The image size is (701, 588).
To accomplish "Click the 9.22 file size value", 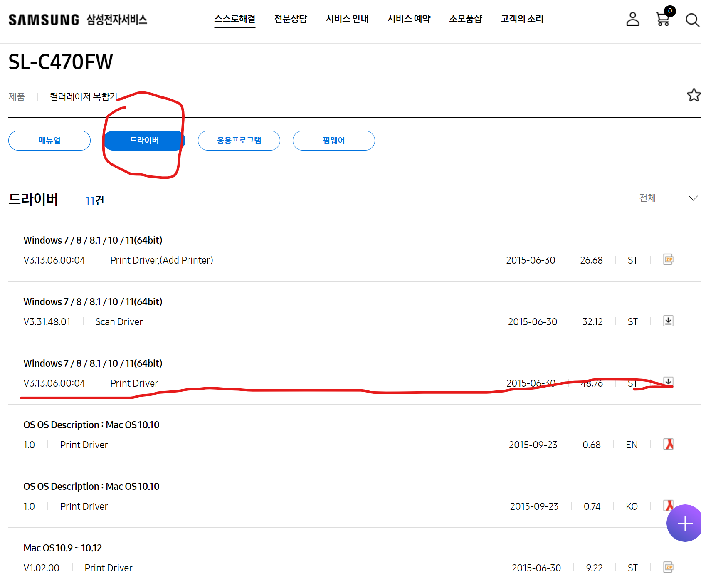I will click(x=594, y=568).
